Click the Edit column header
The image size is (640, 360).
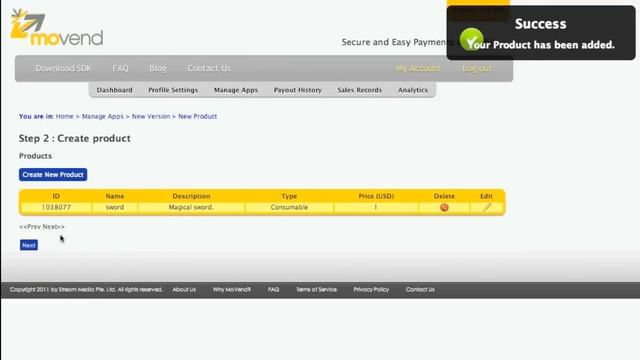coord(486,196)
